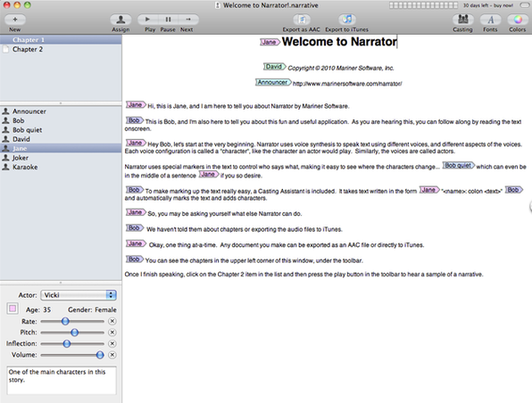Reset the Rate slider with its X button
532x403 pixels.
coord(112,321)
